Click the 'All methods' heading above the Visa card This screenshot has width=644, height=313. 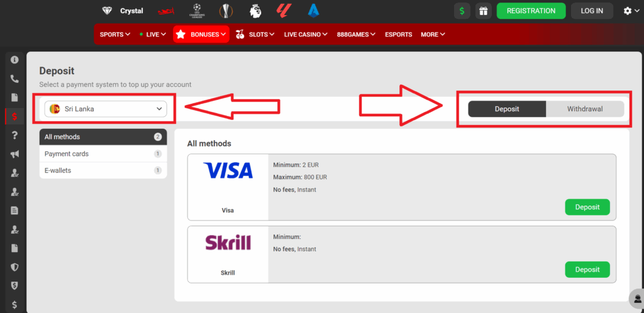[x=209, y=143]
